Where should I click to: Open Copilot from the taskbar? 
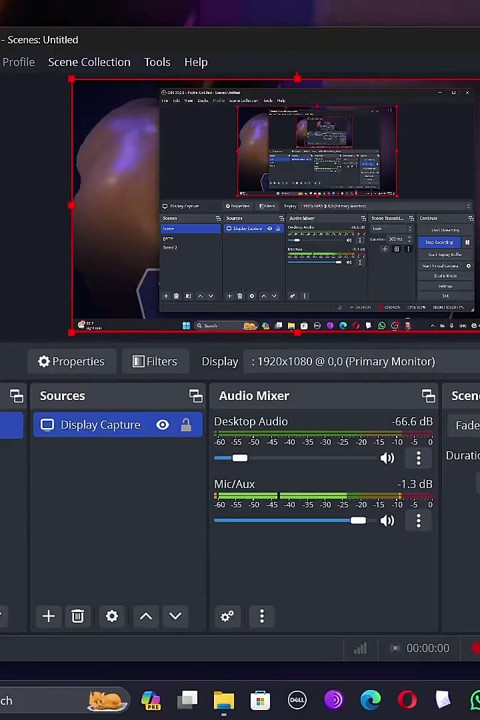pyautogui.click(x=151, y=700)
